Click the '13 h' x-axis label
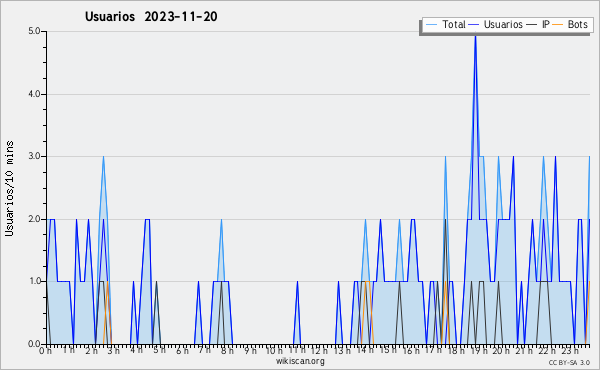This screenshot has width=600, height=370. click(342, 351)
